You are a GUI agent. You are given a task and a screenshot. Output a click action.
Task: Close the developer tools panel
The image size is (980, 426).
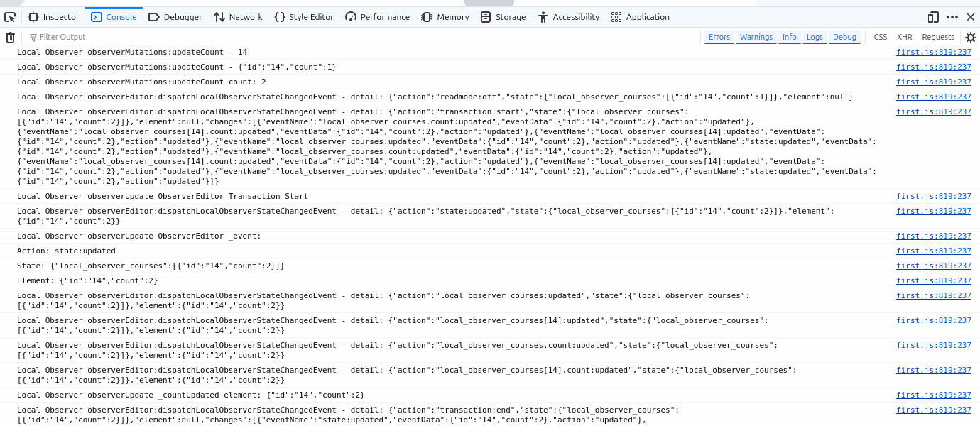pyautogui.click(x=971, y=17)
